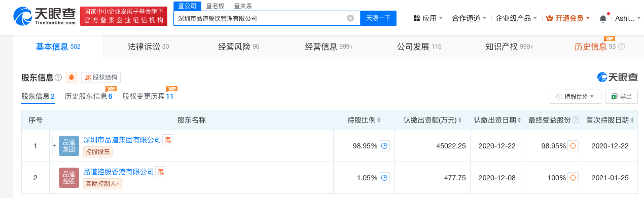
Task: Click 品道控股 company logo tile
Action: tap(69, 178)
